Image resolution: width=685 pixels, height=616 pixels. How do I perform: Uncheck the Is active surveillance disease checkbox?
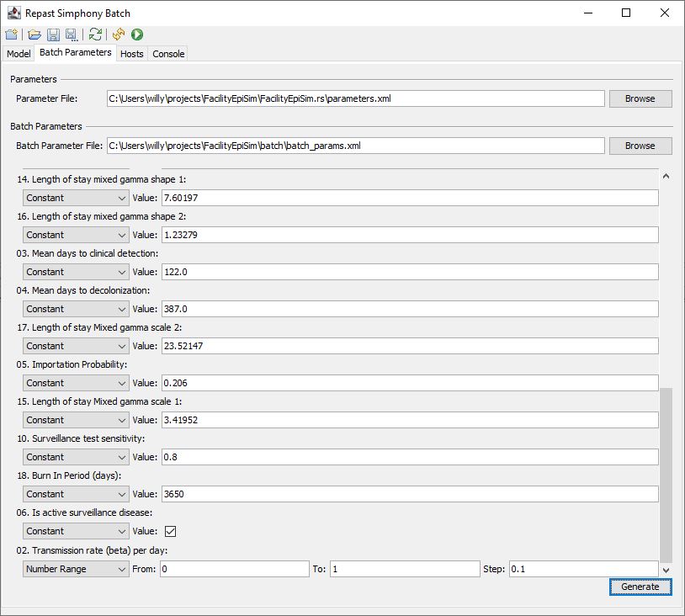click(x=170, y=531)
